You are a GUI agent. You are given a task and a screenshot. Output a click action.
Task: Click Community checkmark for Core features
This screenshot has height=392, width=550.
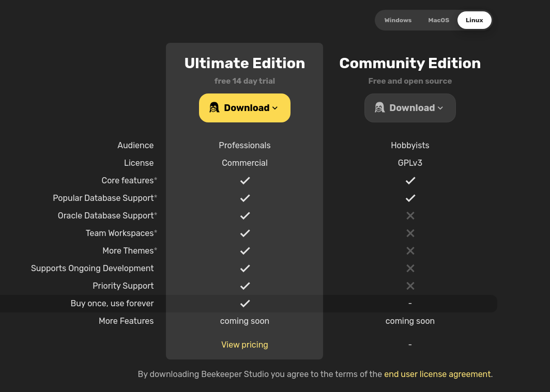point(410,180)
